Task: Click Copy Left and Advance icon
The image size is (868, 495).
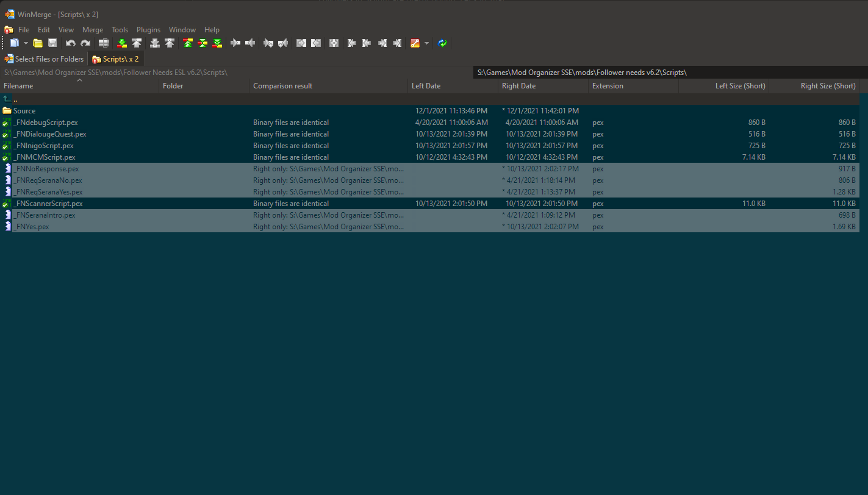Action: 283,43
